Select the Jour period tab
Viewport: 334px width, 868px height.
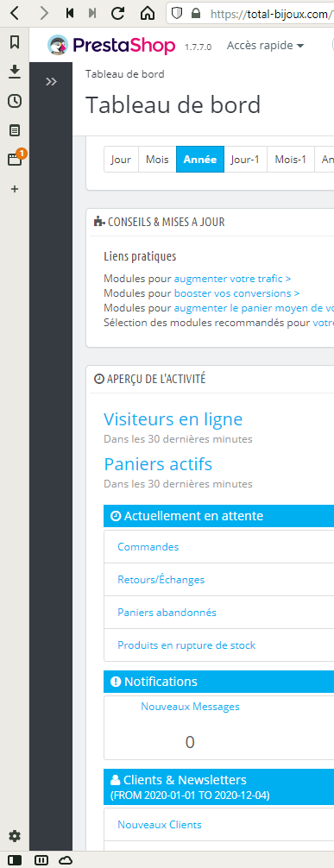coord(121,160)
